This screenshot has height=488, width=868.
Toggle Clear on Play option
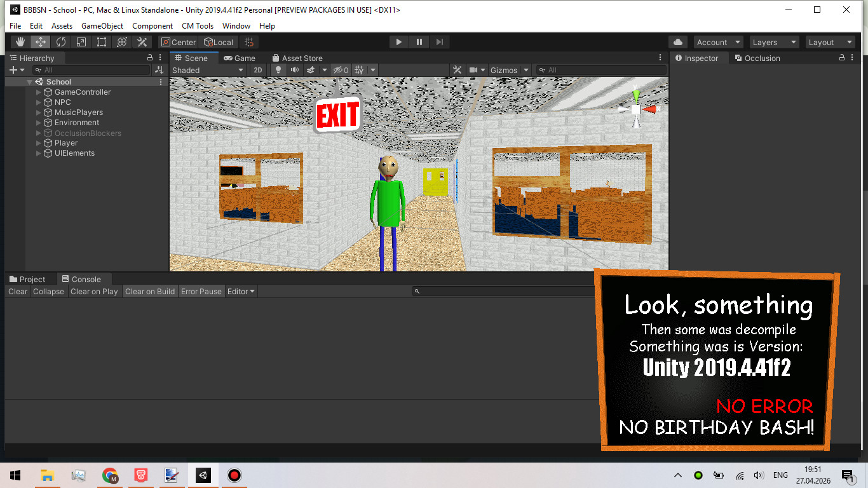pos(94,292)
